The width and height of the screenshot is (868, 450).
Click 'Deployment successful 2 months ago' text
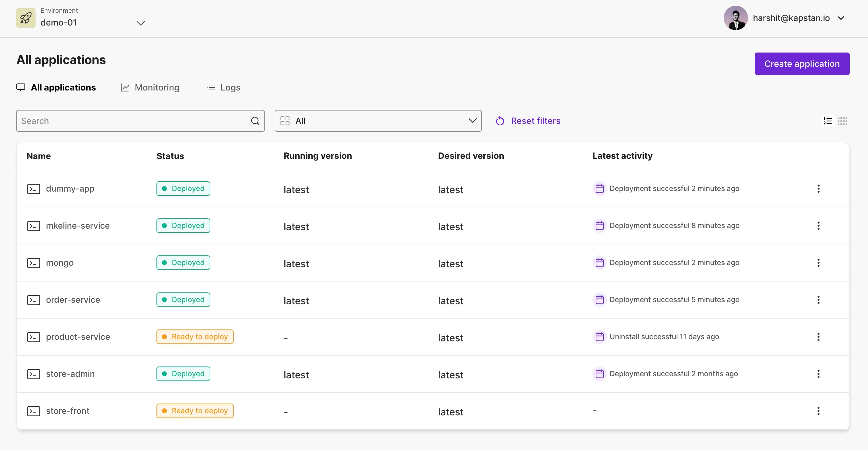[674, 374]
